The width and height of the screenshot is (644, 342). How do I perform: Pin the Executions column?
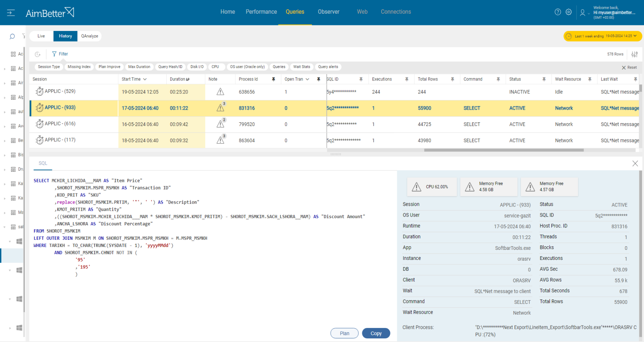point(407,79)
